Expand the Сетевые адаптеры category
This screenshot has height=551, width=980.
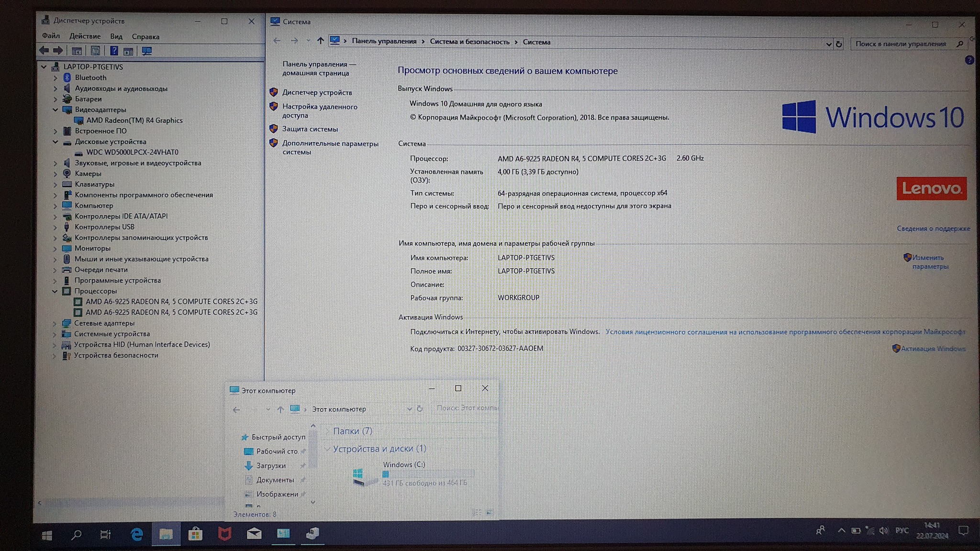coord(54,323)
